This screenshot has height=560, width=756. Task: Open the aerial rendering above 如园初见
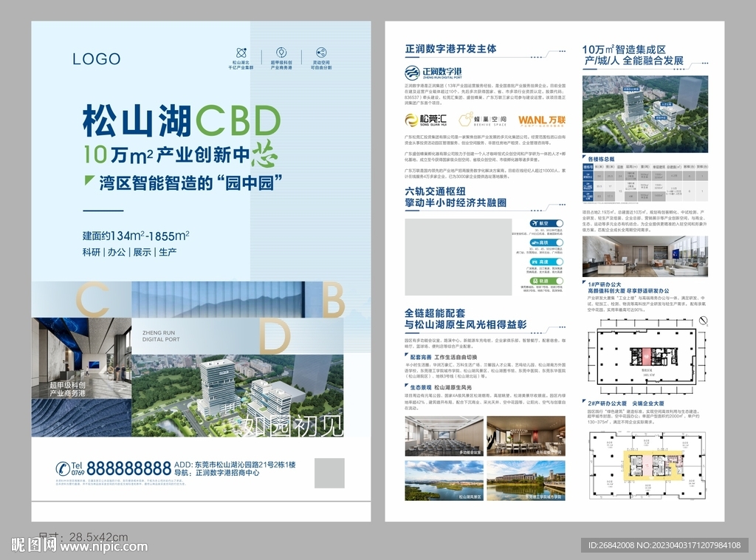[238, 396]
